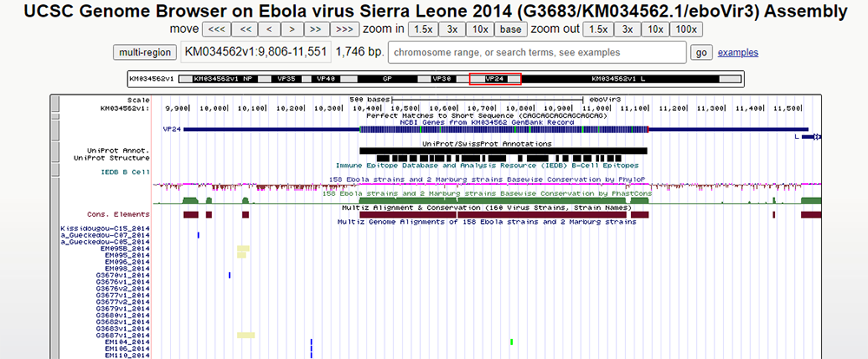Zoom in to base level
868x359 pixels.
click(x=510, y=29)
